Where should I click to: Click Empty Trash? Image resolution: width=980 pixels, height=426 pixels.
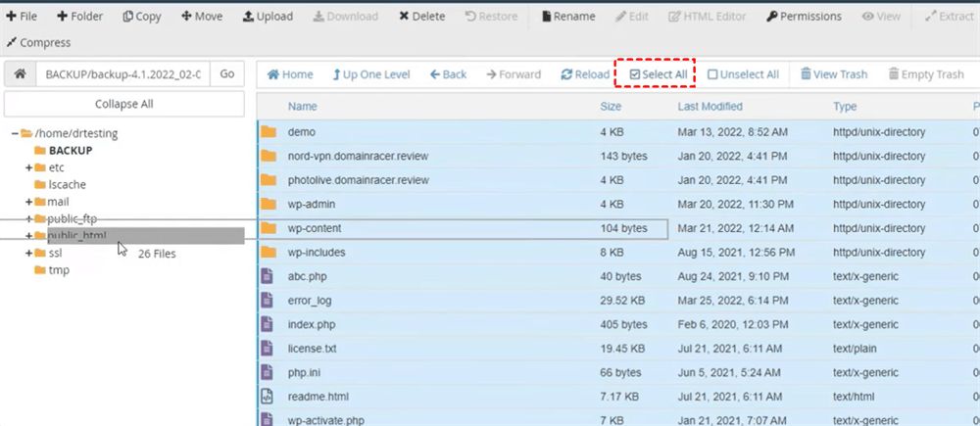click(926, 74)
